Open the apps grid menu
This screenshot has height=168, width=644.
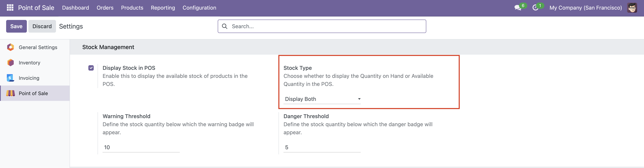tap(10, 8)
